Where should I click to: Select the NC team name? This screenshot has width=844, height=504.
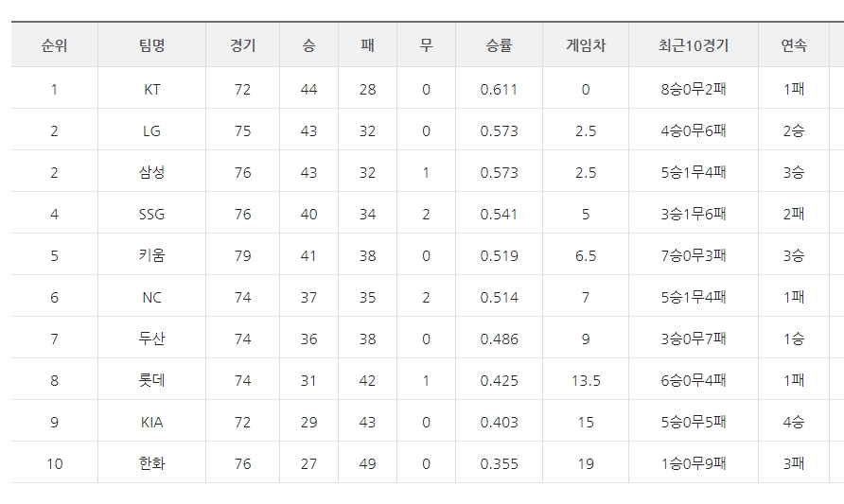151,298
